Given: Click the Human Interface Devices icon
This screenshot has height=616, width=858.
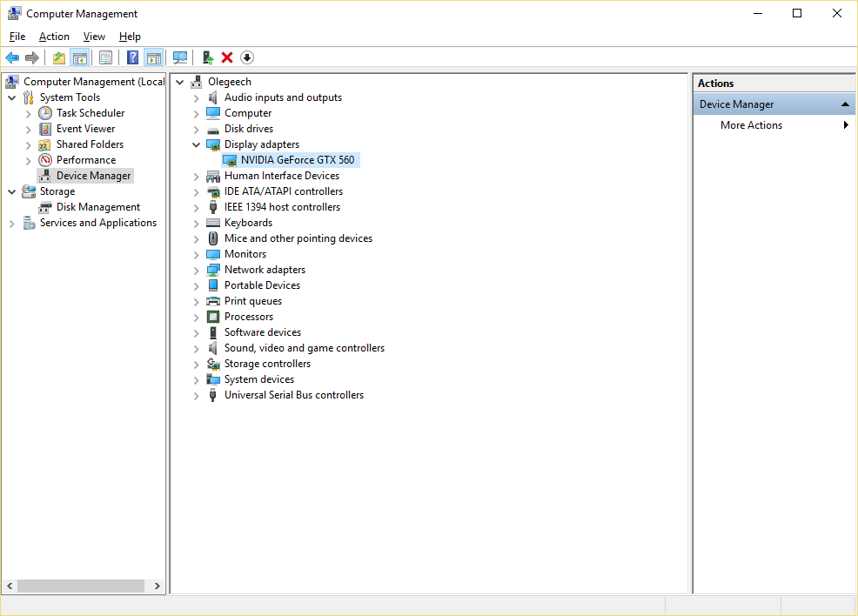Looking at the screenshot, I should coord(213,176).
